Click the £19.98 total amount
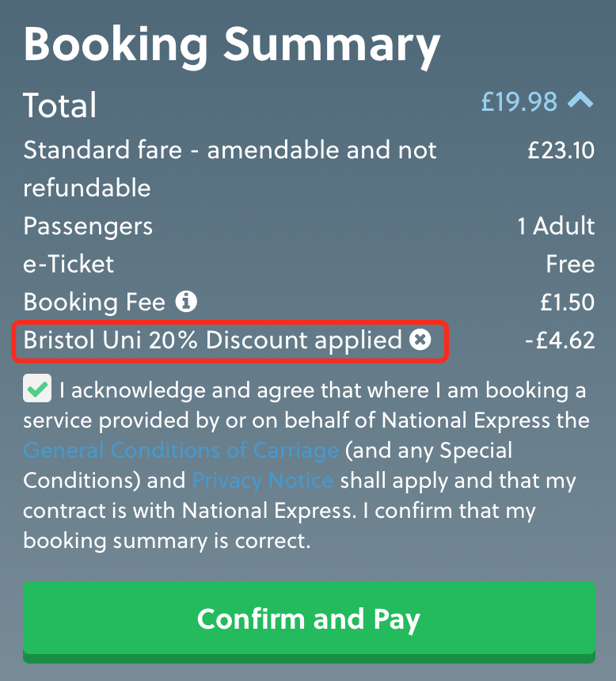The width and height of the screenshot is (616, 681). click(519, 102)
